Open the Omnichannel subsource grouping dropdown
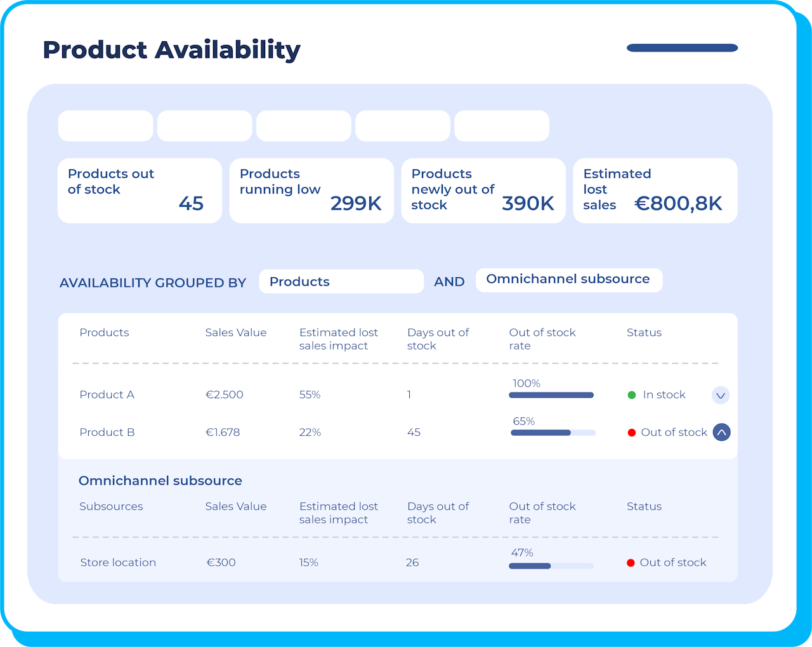The image size is (812, 647). click(x=569, y=280)
